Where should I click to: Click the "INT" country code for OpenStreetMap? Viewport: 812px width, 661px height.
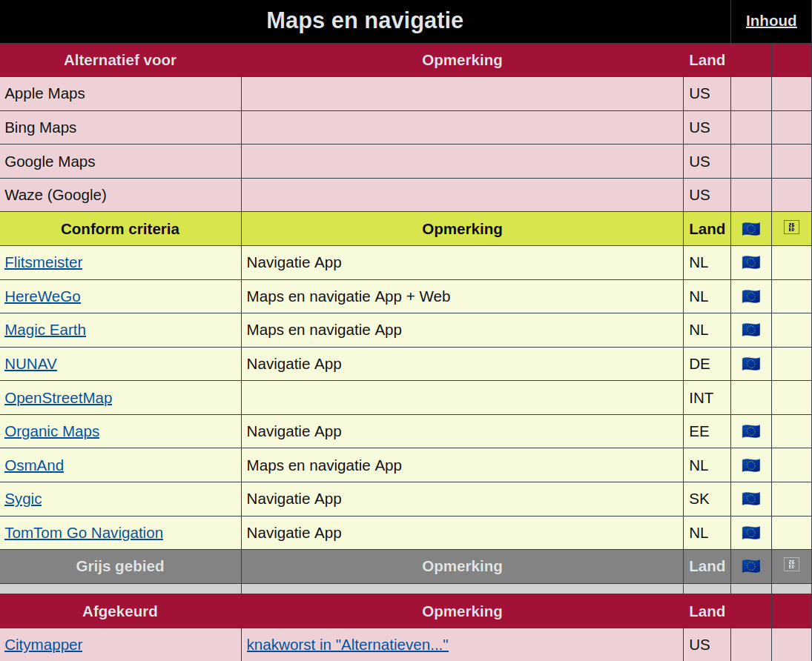click(702, 398)
